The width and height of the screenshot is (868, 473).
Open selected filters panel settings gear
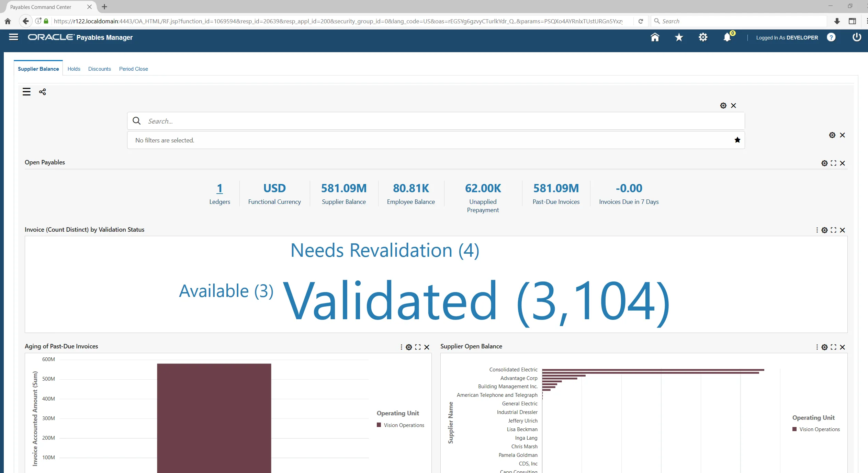point(832,135)
